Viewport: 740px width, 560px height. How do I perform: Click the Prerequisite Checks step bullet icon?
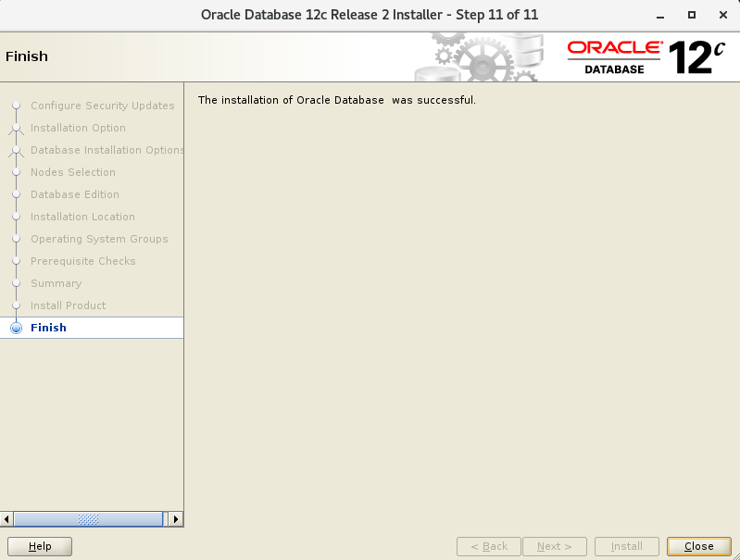pos(16,260)
